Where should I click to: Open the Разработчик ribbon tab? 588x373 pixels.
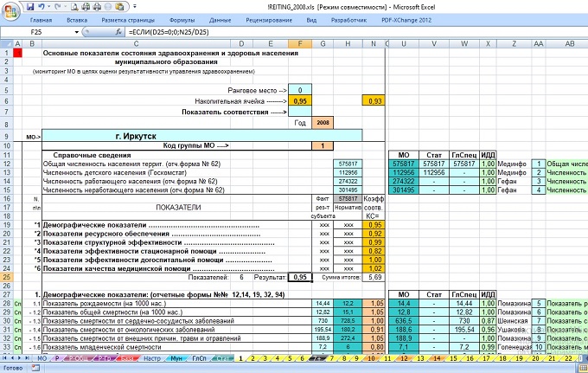pos(348,20)
